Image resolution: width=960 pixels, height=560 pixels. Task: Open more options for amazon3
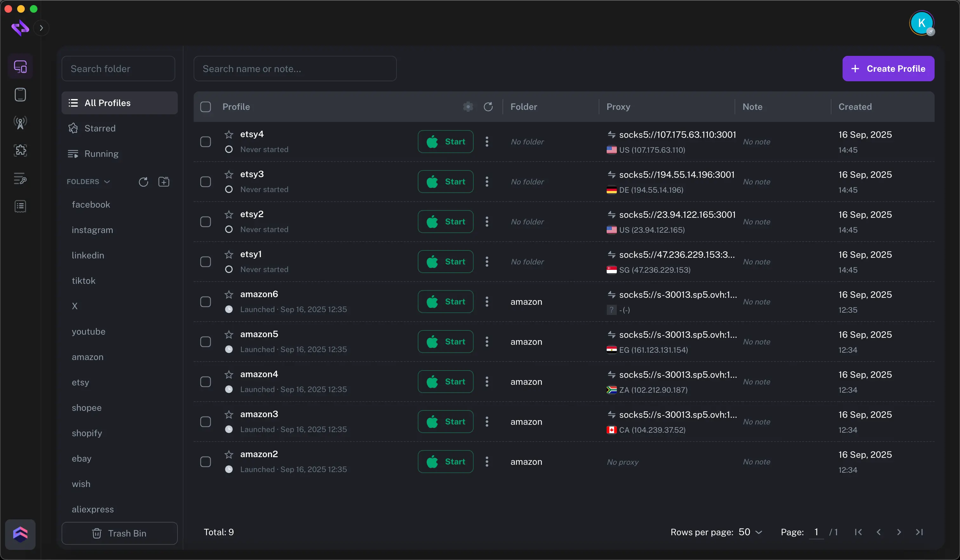click(x=486, y=422)
